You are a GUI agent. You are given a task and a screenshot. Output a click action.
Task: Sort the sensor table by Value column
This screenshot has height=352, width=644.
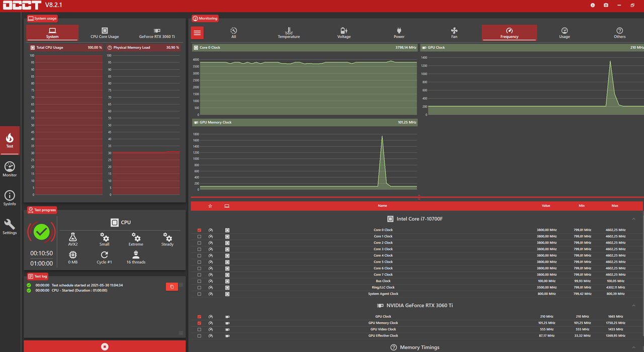point(546,206)
